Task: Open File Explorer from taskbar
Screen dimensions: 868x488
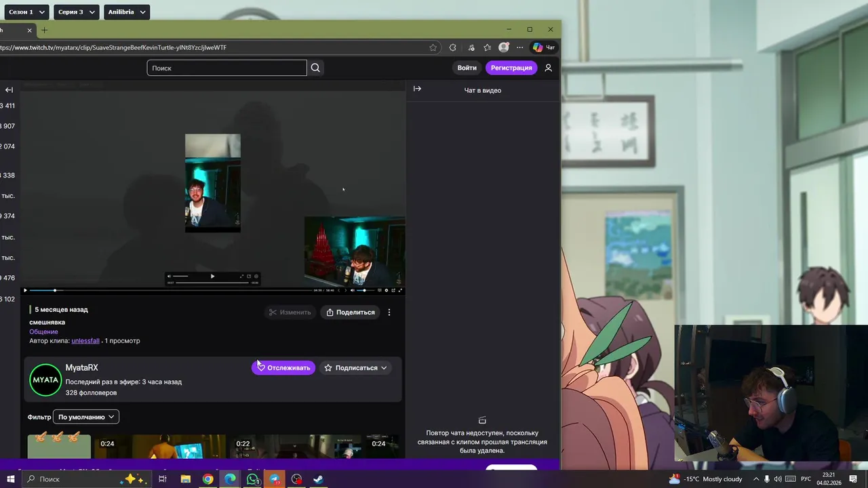Action: (x=185, y=479)
